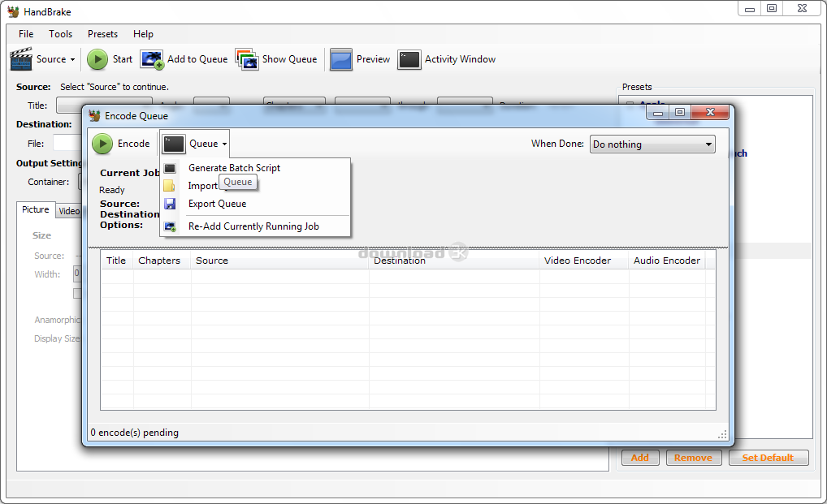827x504 pixels.
Task: Click the Remove preset button
Action: point(693,458)
